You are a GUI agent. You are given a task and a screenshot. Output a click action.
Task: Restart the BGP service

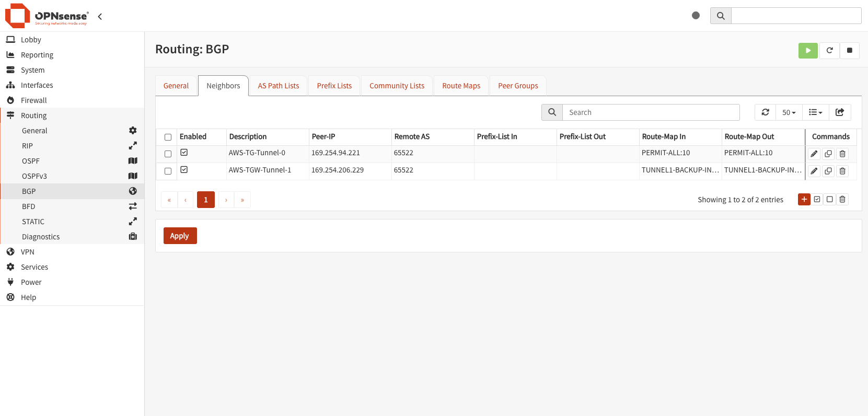coord(829,50)
